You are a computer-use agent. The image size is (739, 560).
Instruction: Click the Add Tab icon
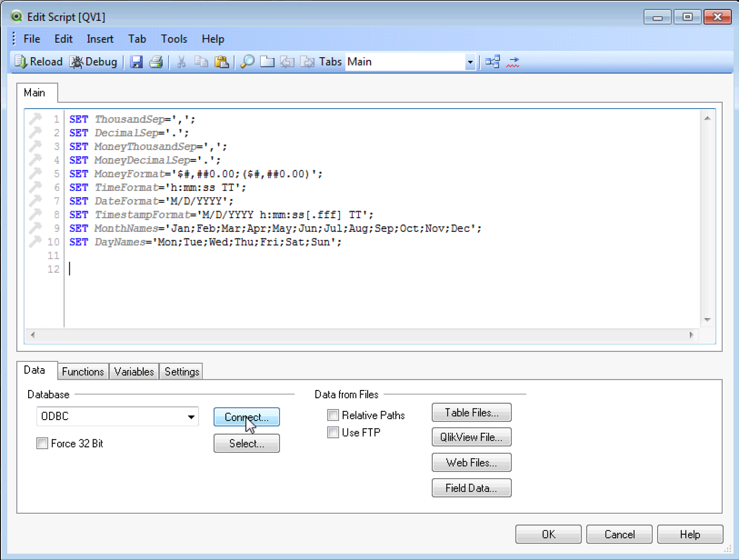[x=267, y=62]
